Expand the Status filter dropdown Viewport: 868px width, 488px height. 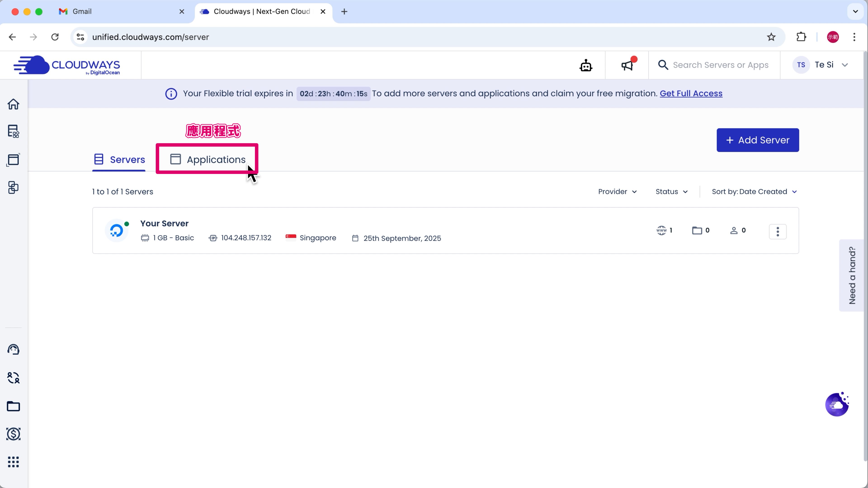[671, 192]
